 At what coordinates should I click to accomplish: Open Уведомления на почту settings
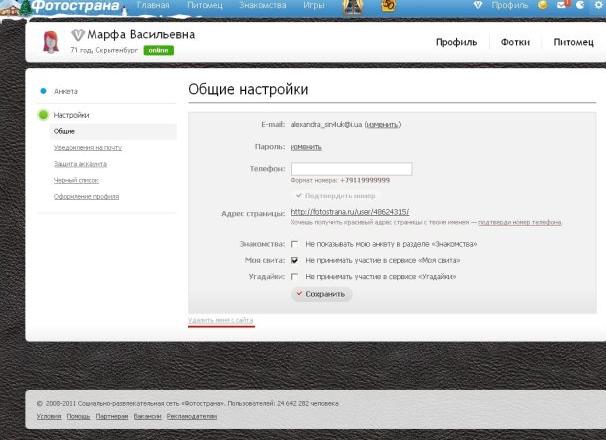point(88,147)
